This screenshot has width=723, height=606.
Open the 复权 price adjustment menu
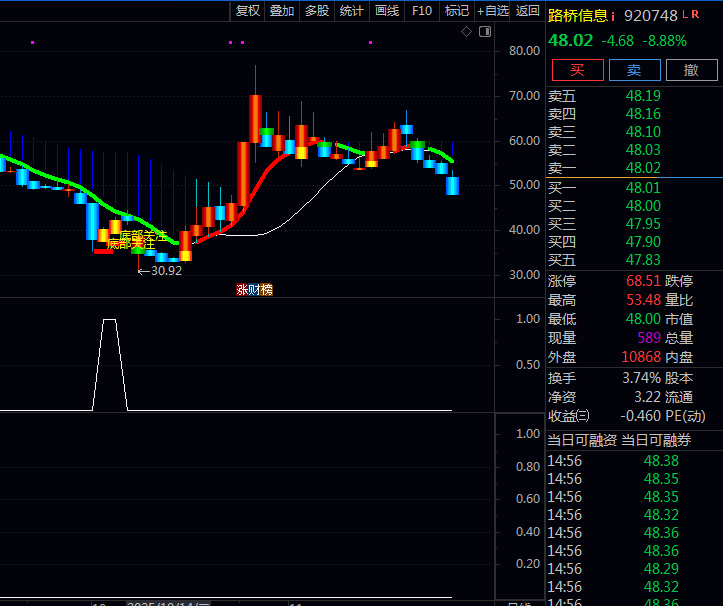coord(247,11)
